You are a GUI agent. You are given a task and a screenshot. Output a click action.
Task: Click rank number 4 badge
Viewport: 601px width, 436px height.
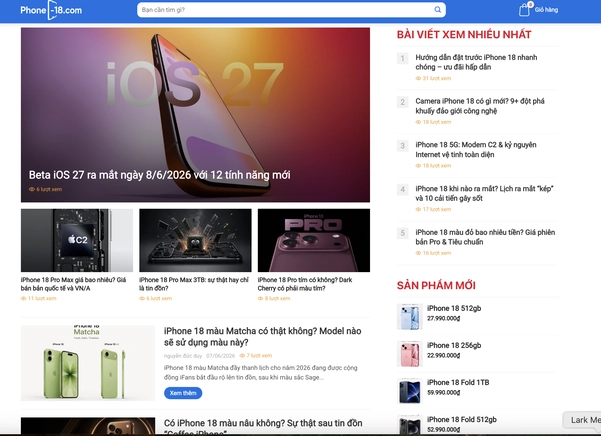point(402,189)
